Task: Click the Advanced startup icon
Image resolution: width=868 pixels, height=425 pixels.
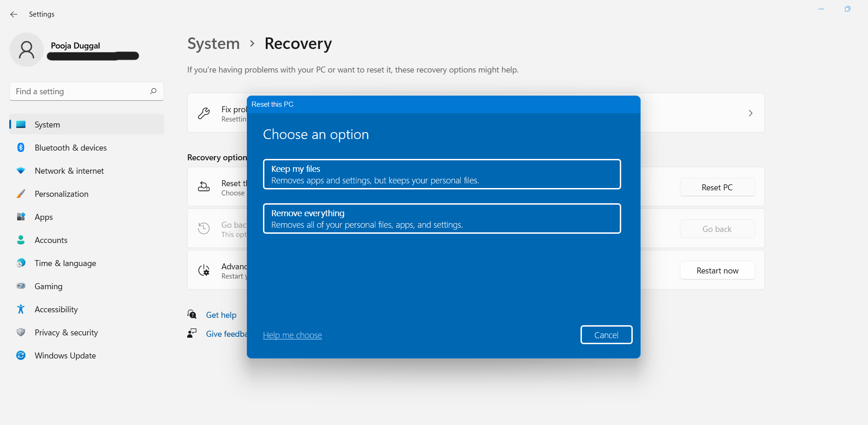Action: (x=204, y=270)
